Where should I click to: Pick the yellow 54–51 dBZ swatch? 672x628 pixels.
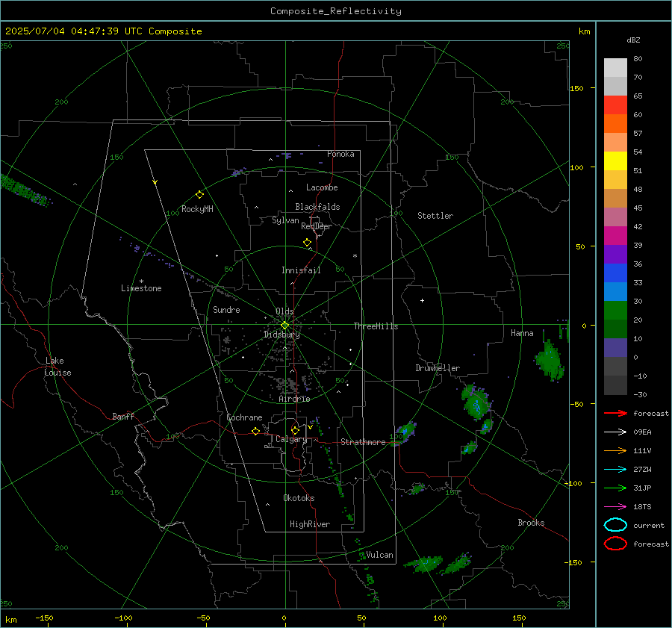tap(615, 161)
